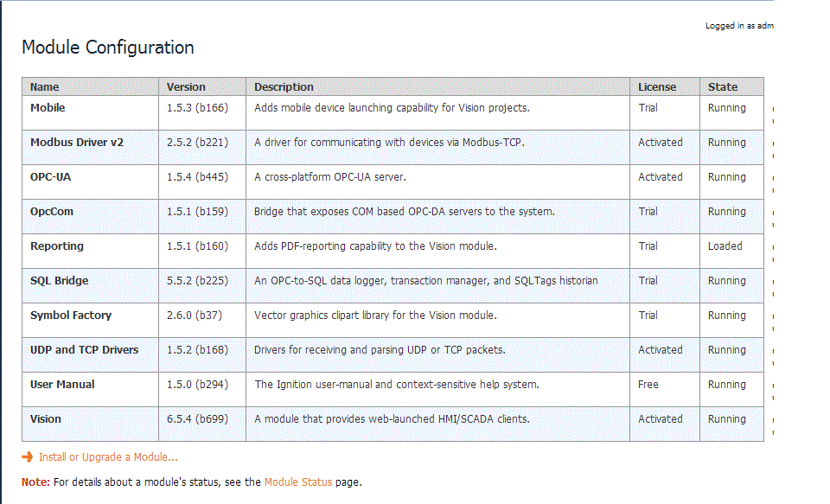The height and width of the screenshot is (504, 830).
Task: Select the OPC-UA module name
Action: (x=50, y=177)
